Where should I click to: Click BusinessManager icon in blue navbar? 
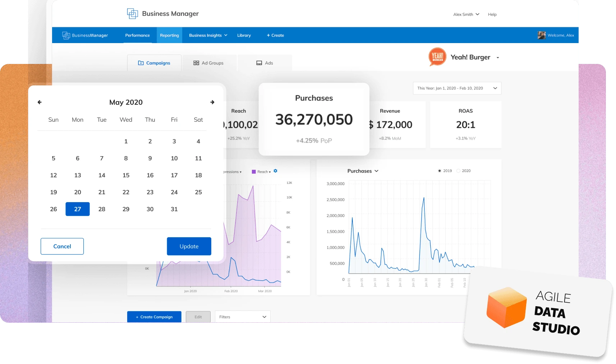coord(66,35)
